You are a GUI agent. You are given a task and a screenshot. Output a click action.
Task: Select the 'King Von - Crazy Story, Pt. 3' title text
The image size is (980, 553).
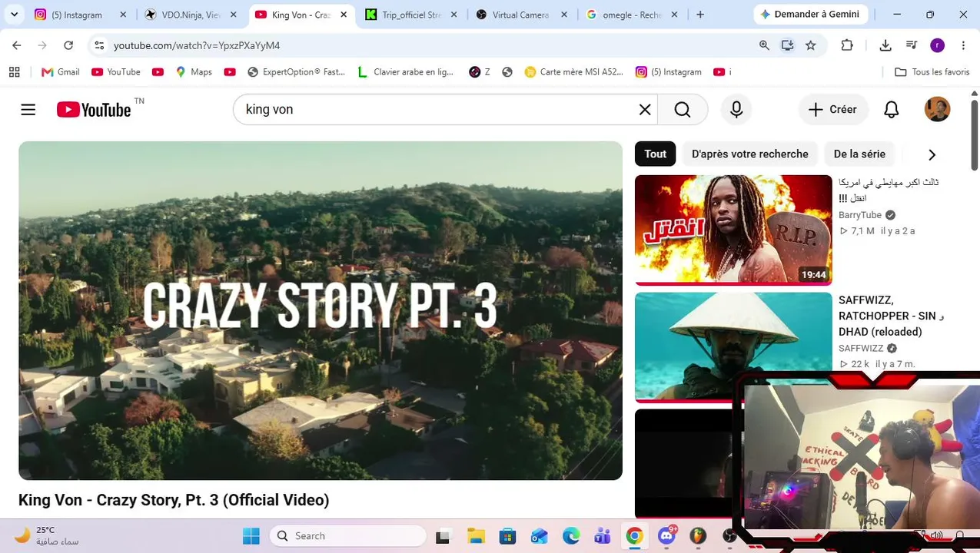click(x=174, y=500)
